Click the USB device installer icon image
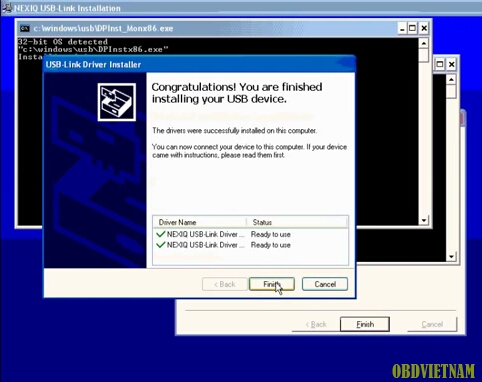The height and width of the screenshot is (382, 482). 117,102
